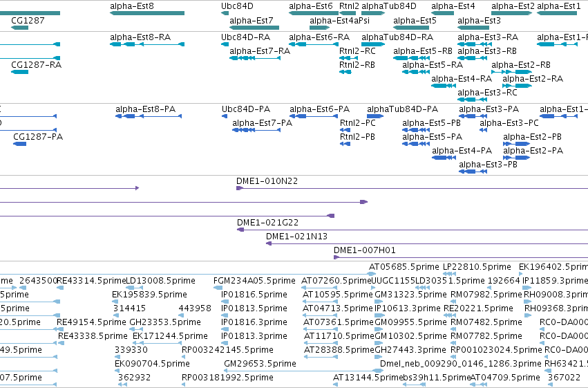The height and width of the screenshot is (388, 588).
Task: Click the EK195839.5prime EST label
Action: 149,295
